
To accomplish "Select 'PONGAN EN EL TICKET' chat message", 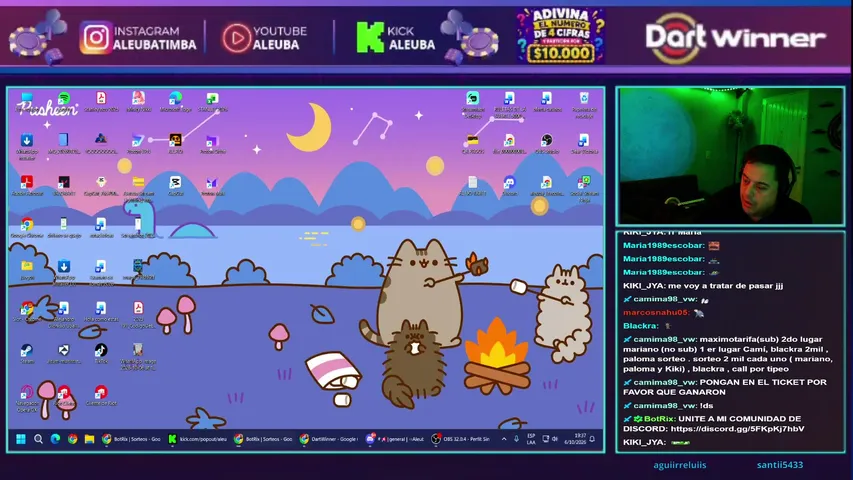I will tap(725, 387).
